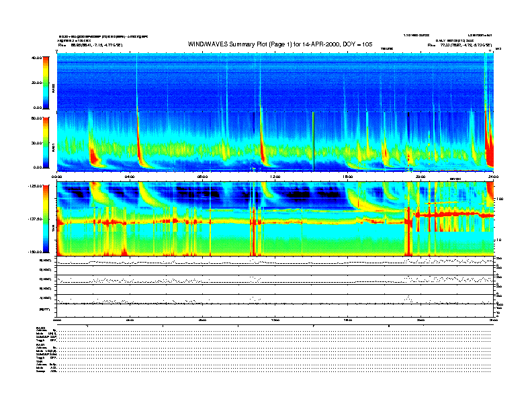Click the red radio burst near 04:00 in RAD1
This screenshot has height=411, width=532.
click(x=139, y=142)
